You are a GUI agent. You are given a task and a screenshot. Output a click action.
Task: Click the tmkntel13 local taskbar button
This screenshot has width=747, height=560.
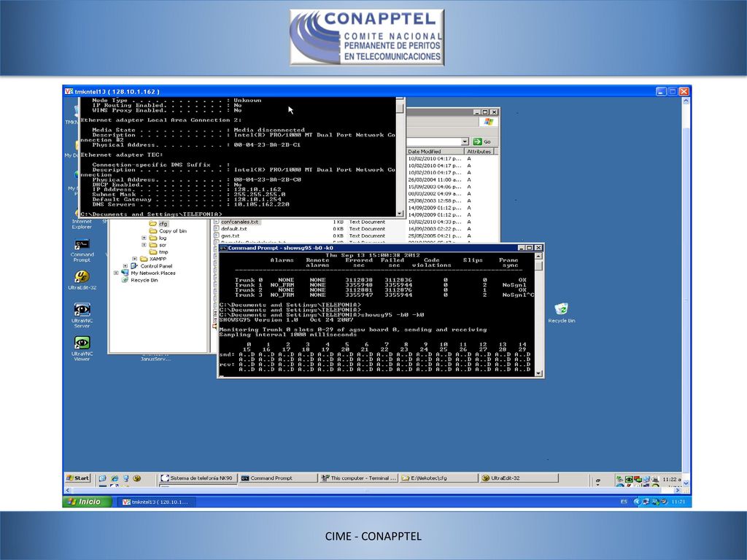[x=156, y=502]
